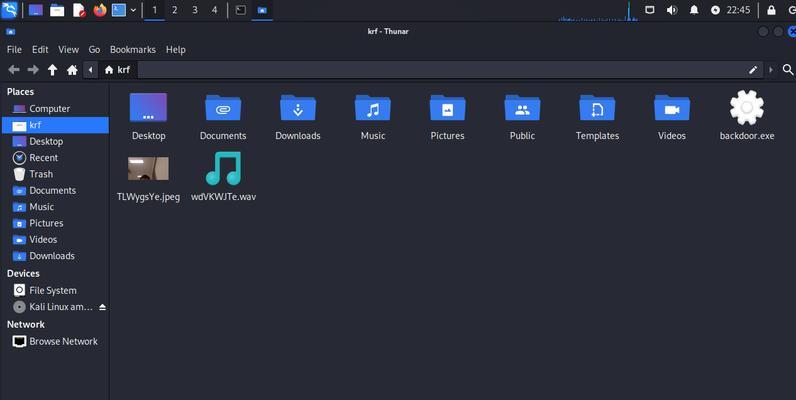Open the notifications bell icon

[x=694, y=10]
